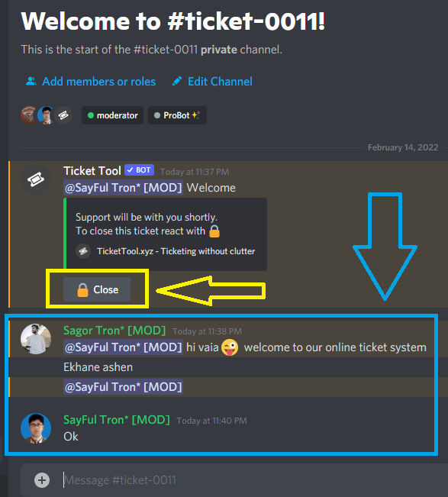Click the first member avatar in header row
Viewport: 448px width, 497px height.
coord(28,115)
